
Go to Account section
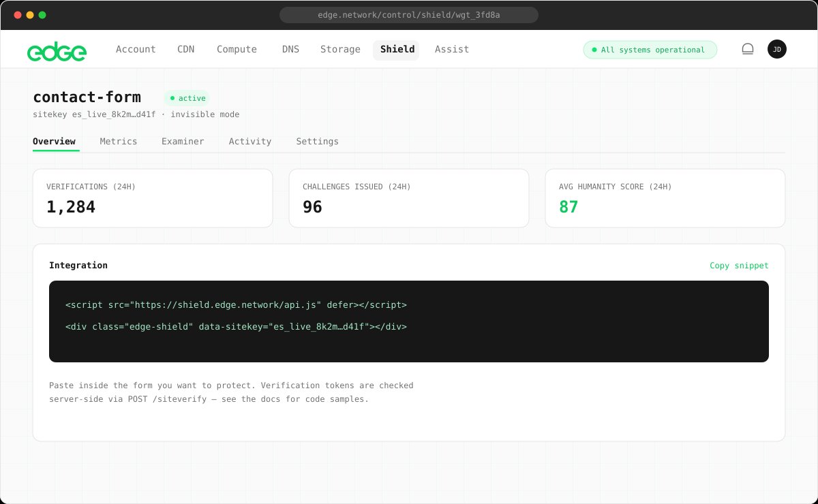tap(136, 49)
